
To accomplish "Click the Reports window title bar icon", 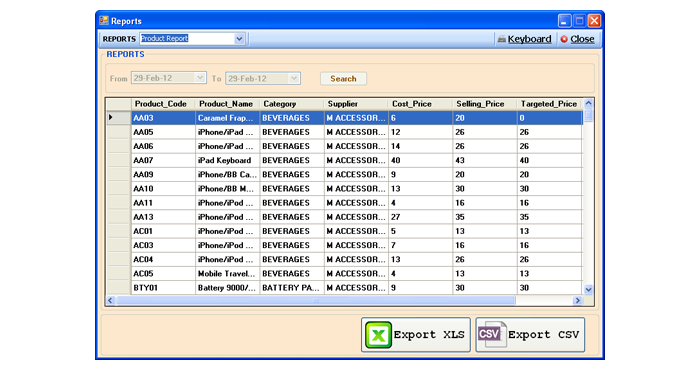I will coord(104,21).
